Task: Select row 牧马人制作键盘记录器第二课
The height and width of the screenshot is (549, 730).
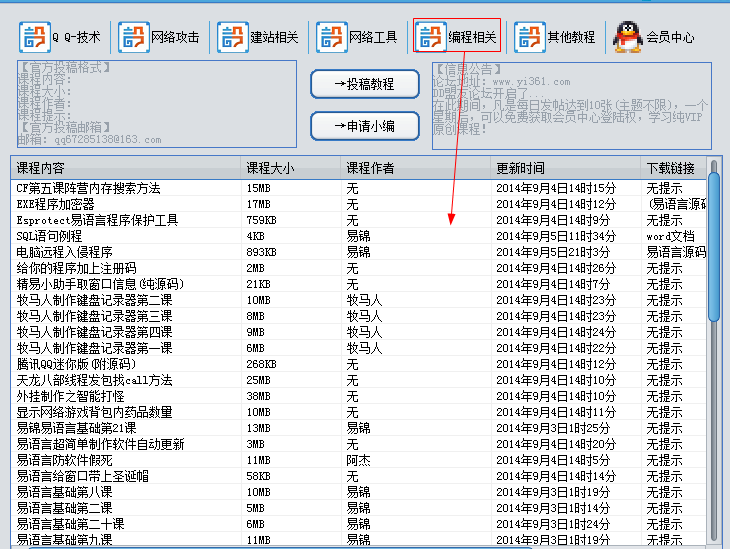Action: click(x=358, y=300)
